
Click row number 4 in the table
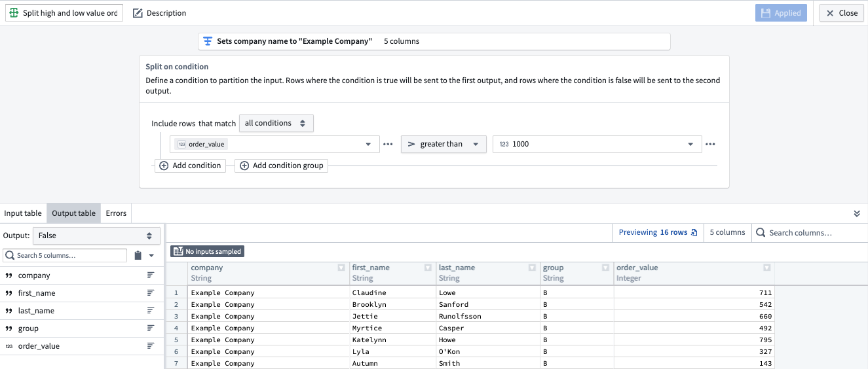point(176,328)
